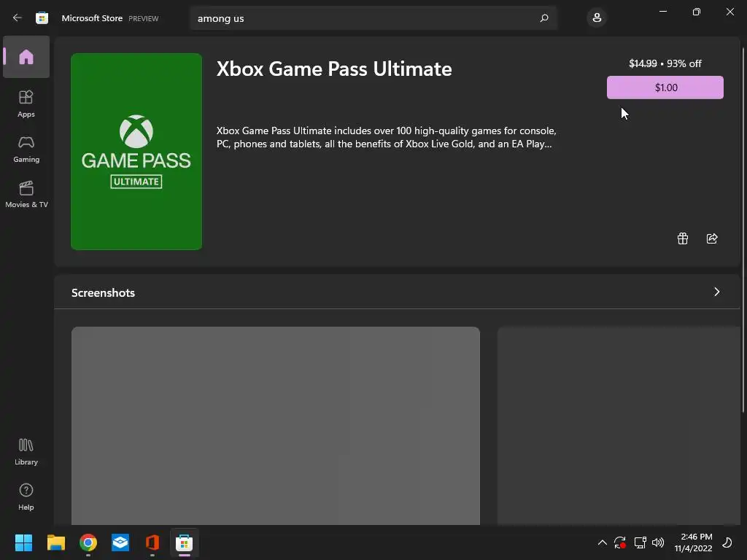747x560 pixels.
Task: Close the Microsoft Store window
Action: click(x=729, y=12)
